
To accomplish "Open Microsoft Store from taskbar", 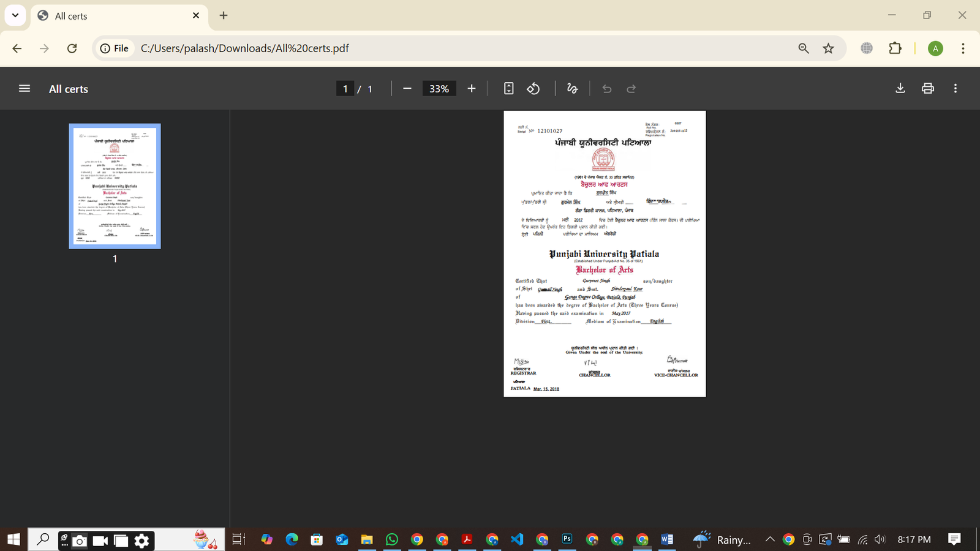I will [317, 539].
